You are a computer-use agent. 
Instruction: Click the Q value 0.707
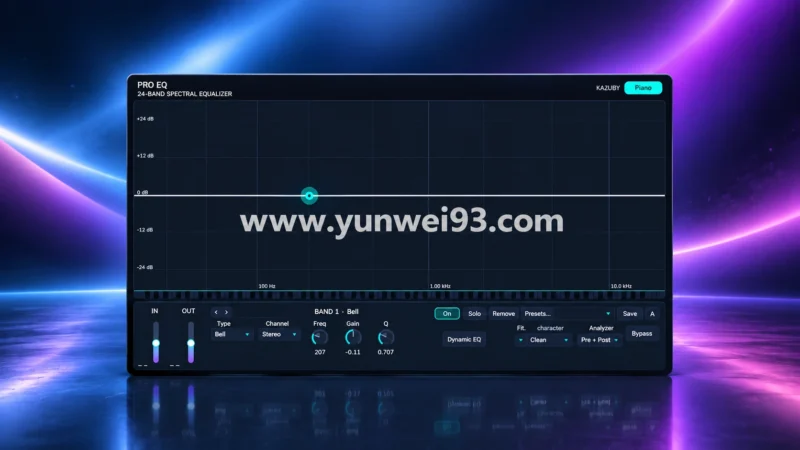tap(386, 352)
